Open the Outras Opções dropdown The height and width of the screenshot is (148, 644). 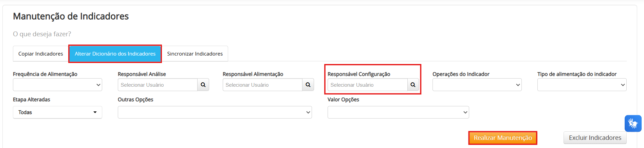[x=215, y=112]
